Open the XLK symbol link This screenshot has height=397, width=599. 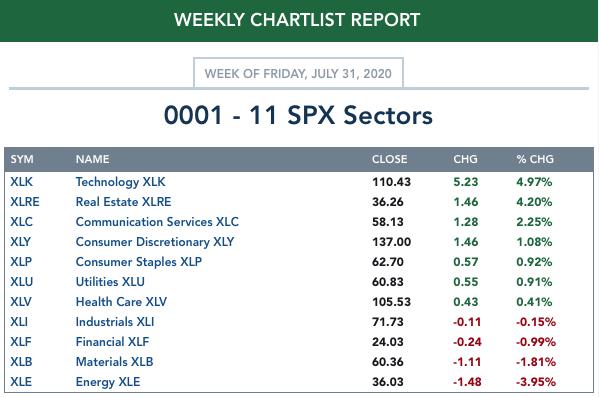click(21, 182)
